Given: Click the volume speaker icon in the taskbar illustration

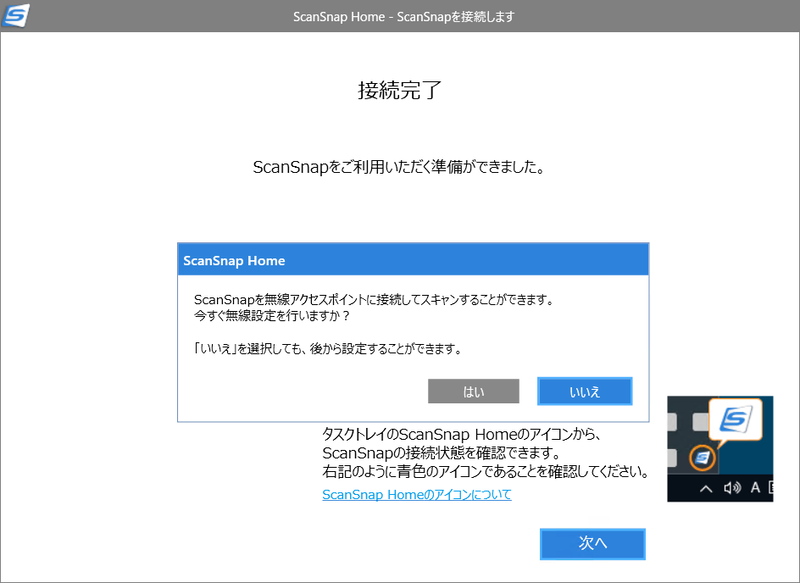Looking at the screenshot, I should click(x=731, y=488).
